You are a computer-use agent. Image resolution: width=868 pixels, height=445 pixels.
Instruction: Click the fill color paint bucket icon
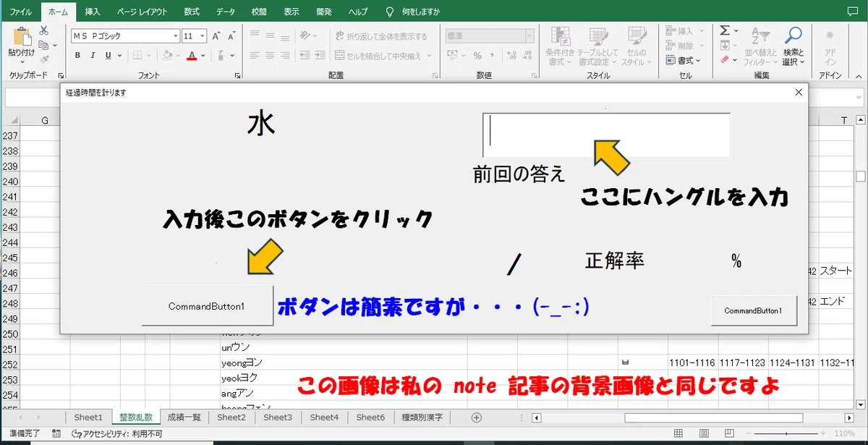[x=167, y=55]
